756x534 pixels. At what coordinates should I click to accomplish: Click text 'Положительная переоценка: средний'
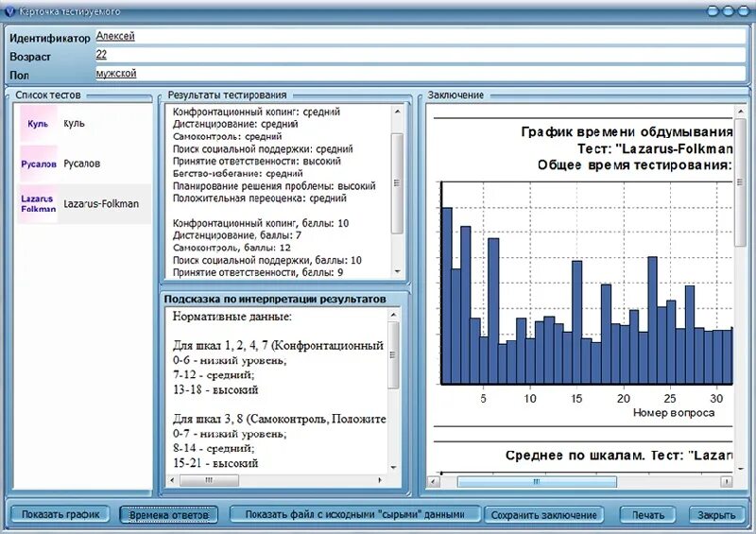point(259,198)
